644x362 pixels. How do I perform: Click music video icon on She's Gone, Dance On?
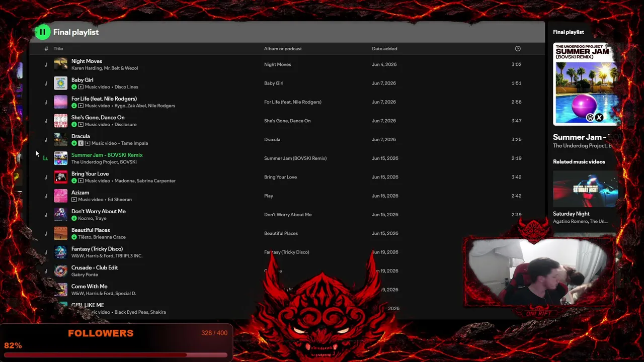coord(80,124)
